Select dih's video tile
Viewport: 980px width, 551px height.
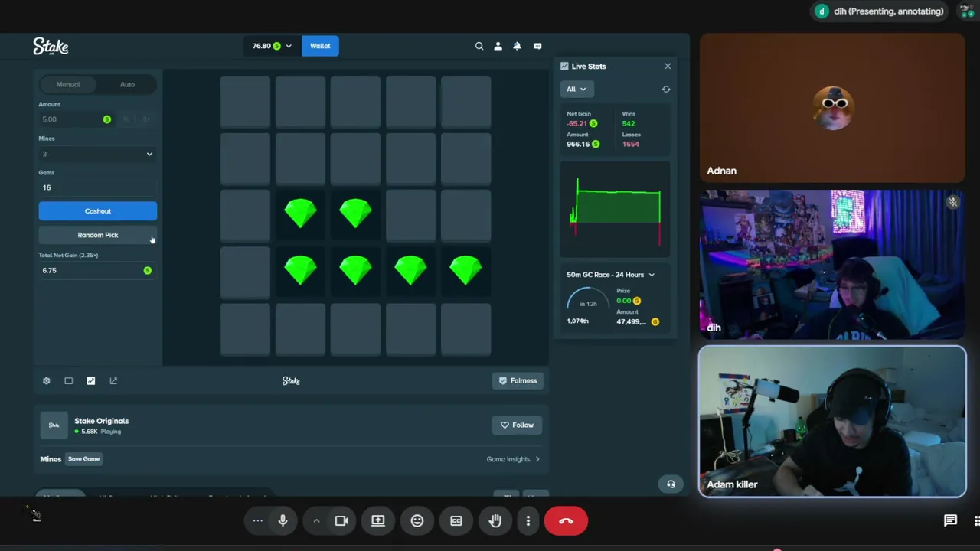click(x=832, y=264)
